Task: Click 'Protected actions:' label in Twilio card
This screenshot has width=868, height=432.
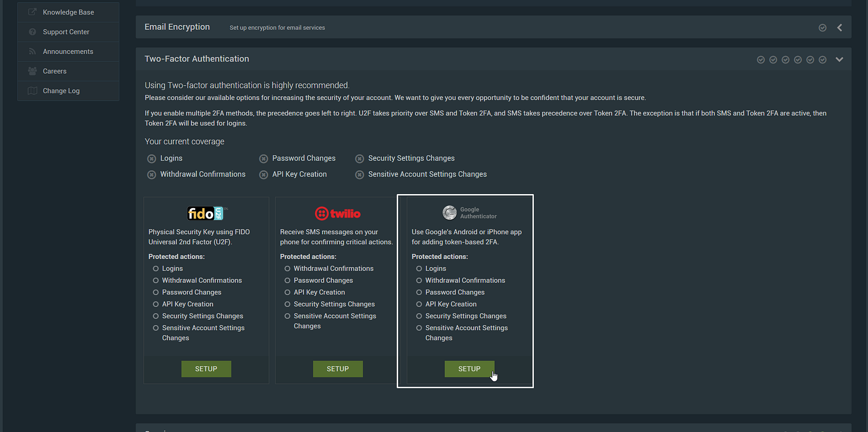Action: [308, 256]
